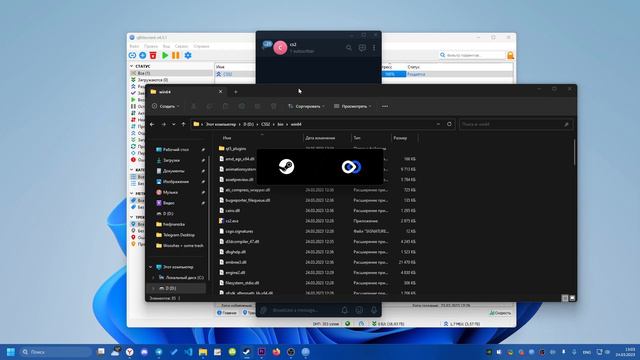This screenshot has width=640, height=360.
Task: Open Файл menu in qBittorrent
Action: click(x=134, y=47)
